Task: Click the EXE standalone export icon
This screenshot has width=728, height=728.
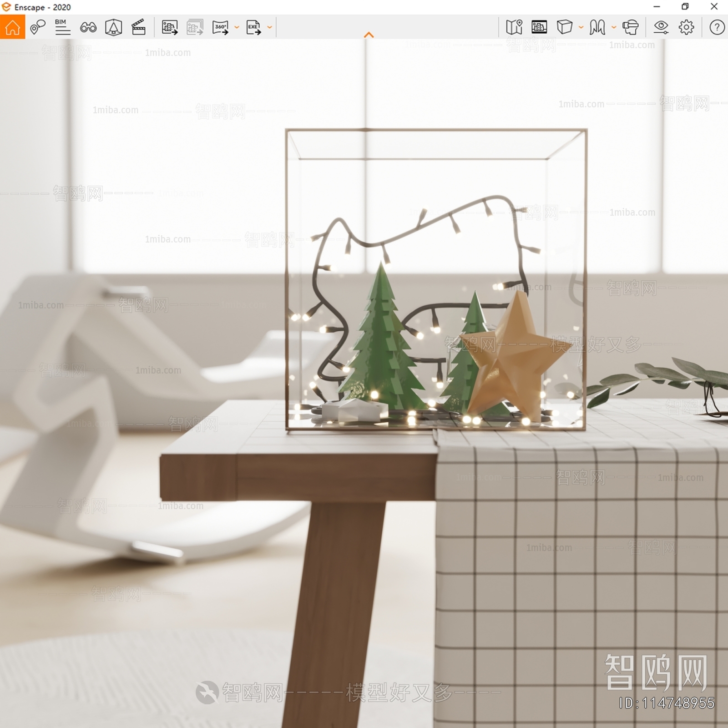Action: pyautogui.click(x=253, y=27)
